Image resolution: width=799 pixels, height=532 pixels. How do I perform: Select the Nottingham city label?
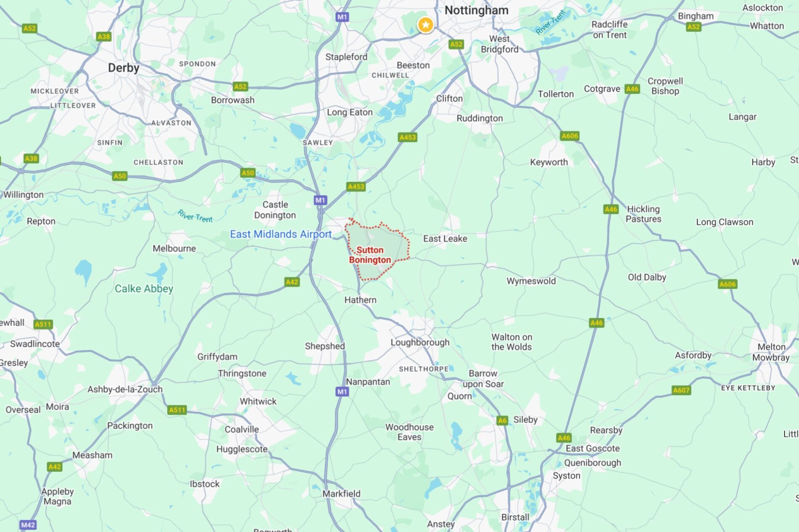pos(476,10)
